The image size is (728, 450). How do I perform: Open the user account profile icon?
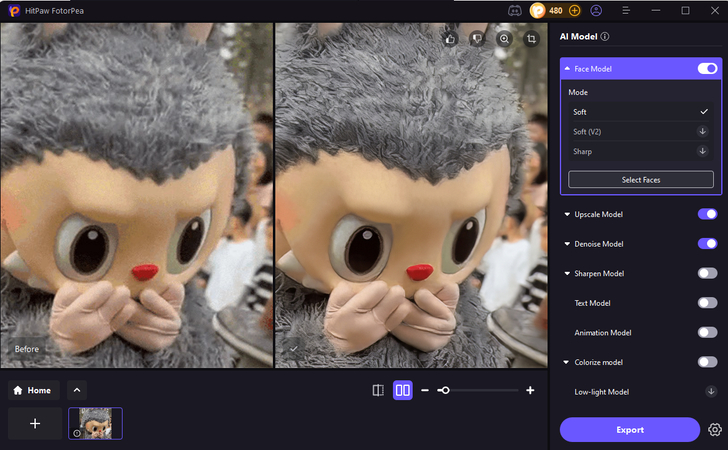tap(596, 11)
